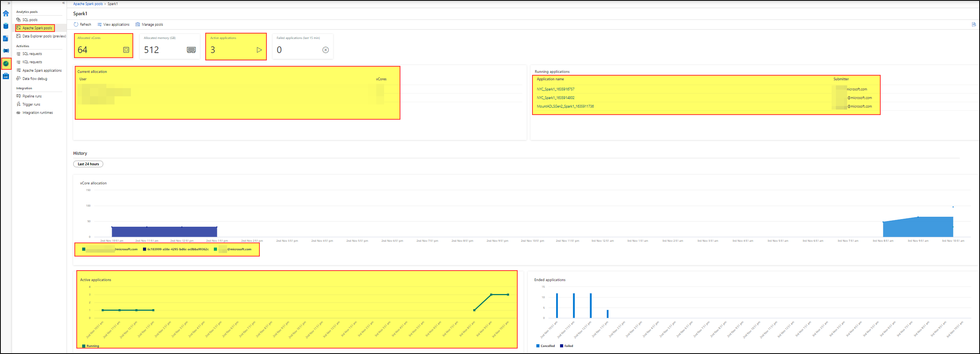Screen dimensions: 980x354
Task: Toggle the Failed legend in Ended applications
Action: [x=566, y=346]
